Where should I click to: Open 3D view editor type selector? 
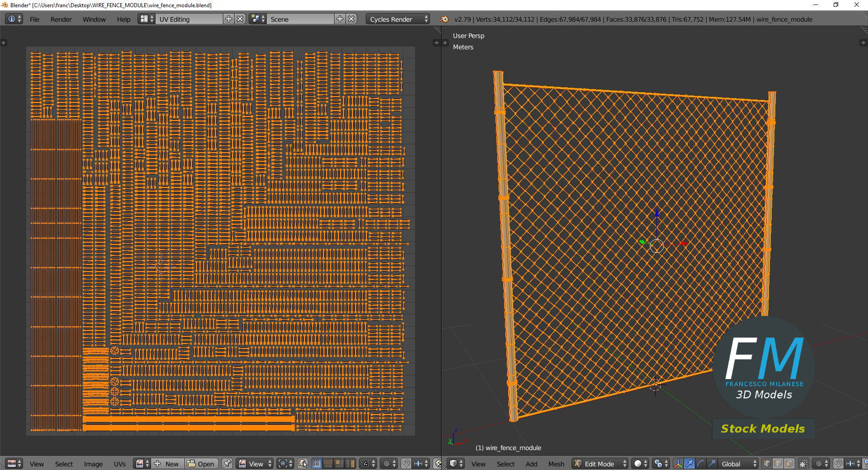[456, 464]
